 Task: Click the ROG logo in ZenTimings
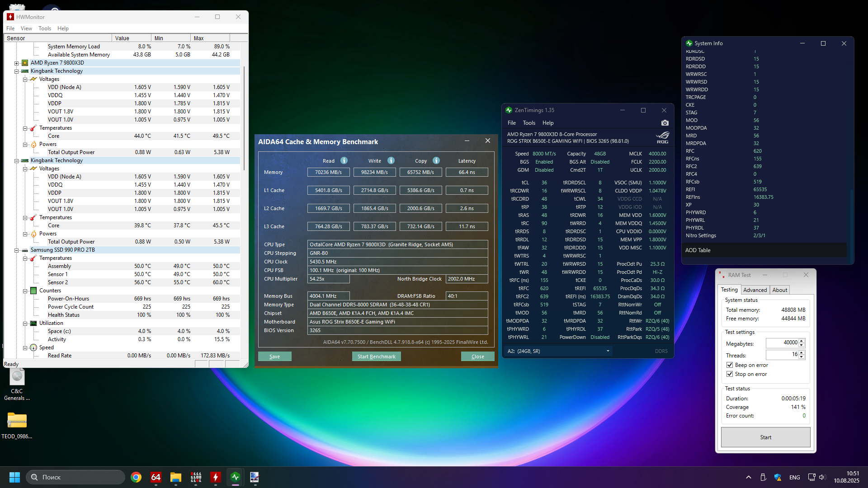662,137
